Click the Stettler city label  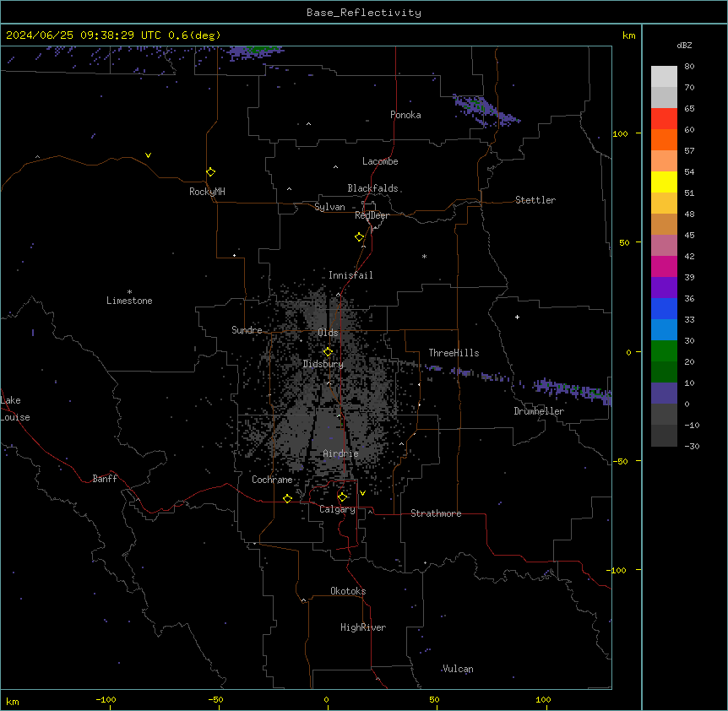[x=535, y=200]
